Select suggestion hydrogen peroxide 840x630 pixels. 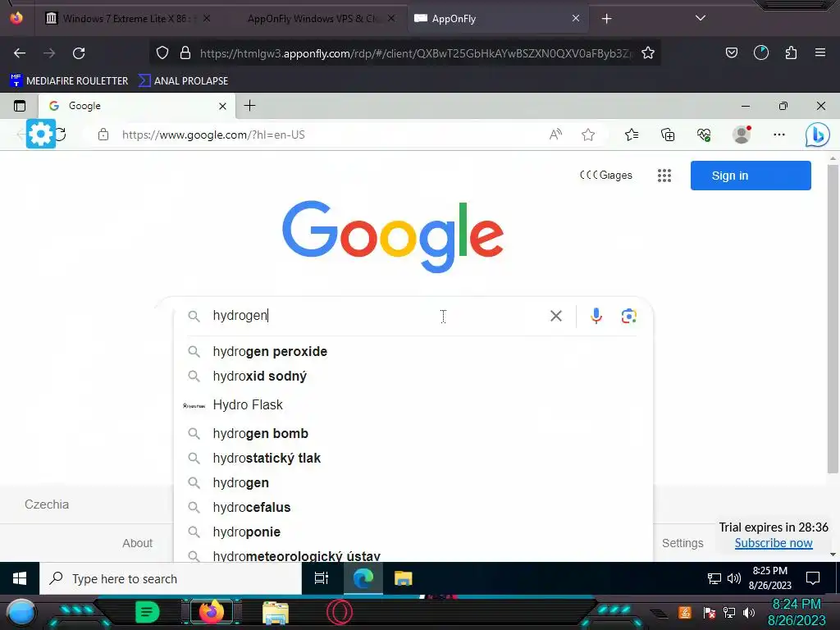point(413,351)
